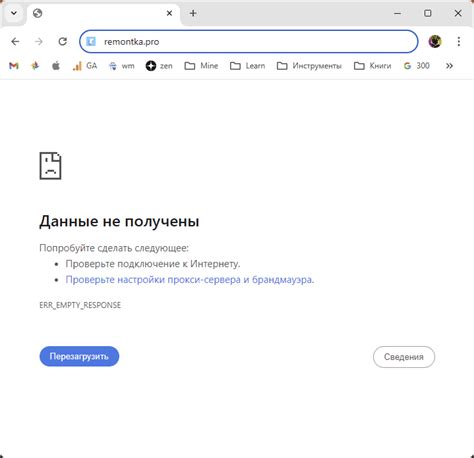Select the active tab with globe icon
The height and width of the screenshot is (458, 474).
pyautogui.click(x=103, y=14)
